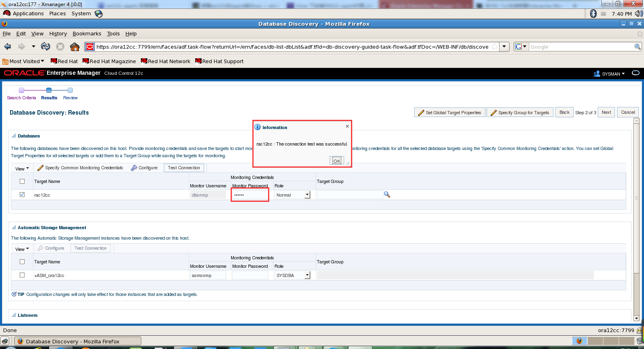Screen dimensions: 644x349
Task: Uncheck the rac12cc database checkbox
Action: (22, 195)
